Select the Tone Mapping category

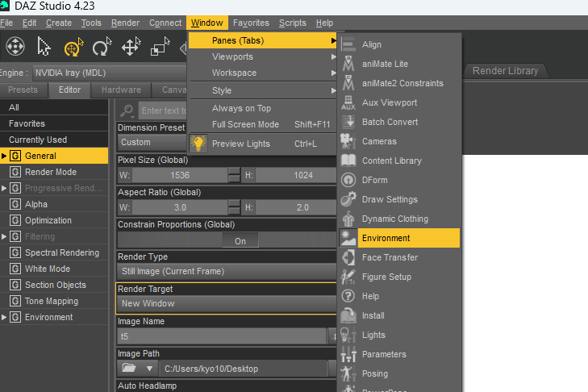pyautogui.click(x=54, y=301)
